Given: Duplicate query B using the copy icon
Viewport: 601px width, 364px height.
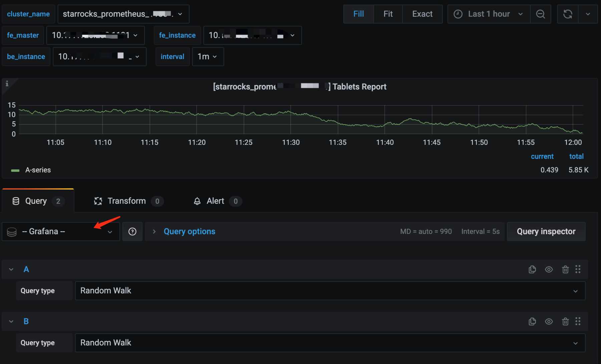Looking at the screenshot, I should [532, 321].
